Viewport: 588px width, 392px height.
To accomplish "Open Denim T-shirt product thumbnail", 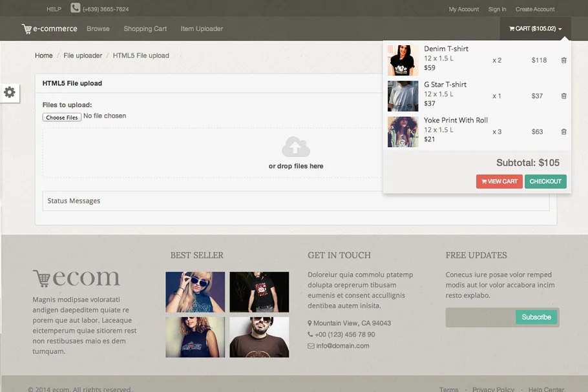I will [x=403, y=60].
